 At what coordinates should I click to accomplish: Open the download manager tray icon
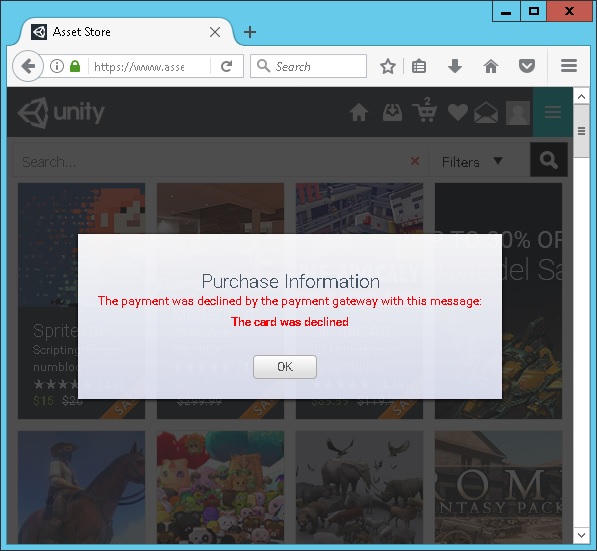[392, 112]
